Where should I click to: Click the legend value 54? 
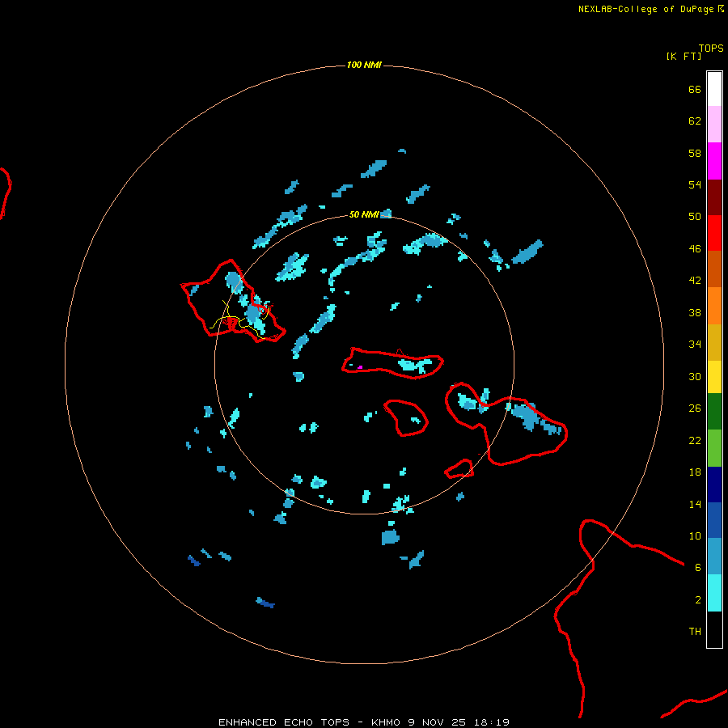[695, 184]
